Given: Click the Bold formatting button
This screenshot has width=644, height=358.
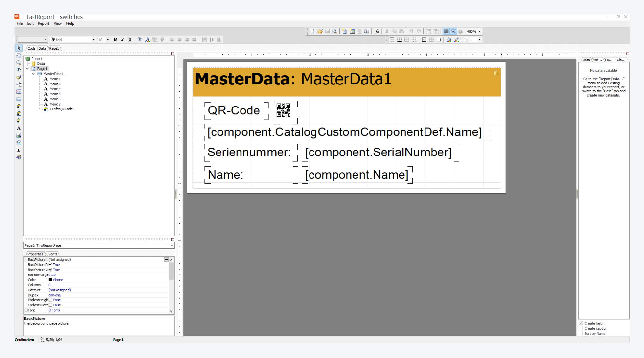Looking at the screenshot, I should coord(115,40).
